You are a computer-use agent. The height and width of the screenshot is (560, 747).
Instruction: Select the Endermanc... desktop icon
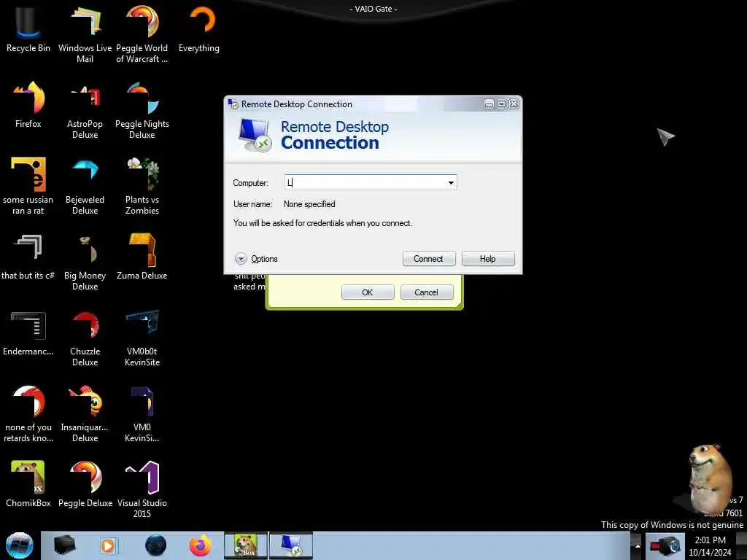[x=28, y=332]
